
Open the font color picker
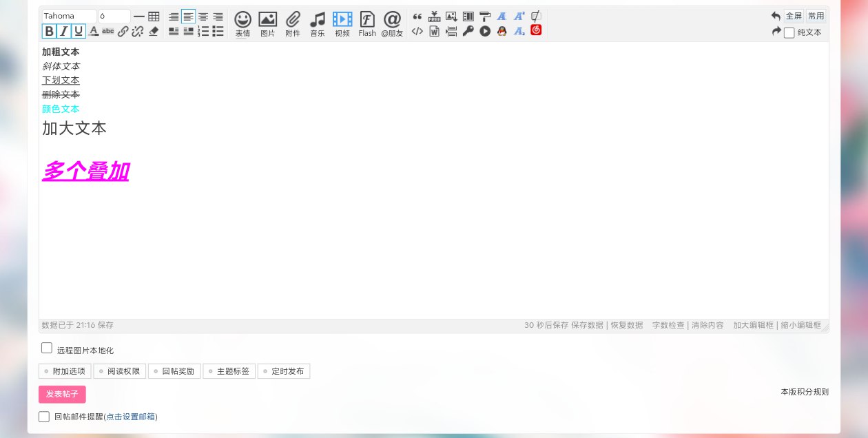click(94, 31)
